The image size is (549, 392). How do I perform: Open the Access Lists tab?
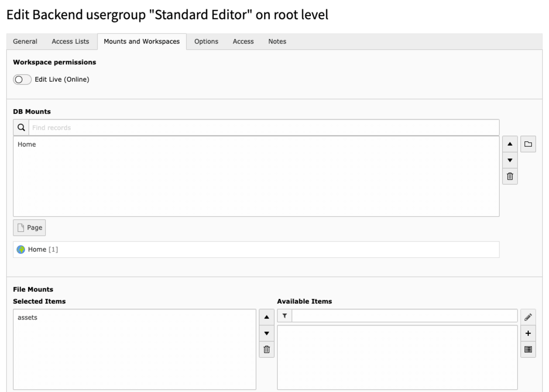click(70, 41)
